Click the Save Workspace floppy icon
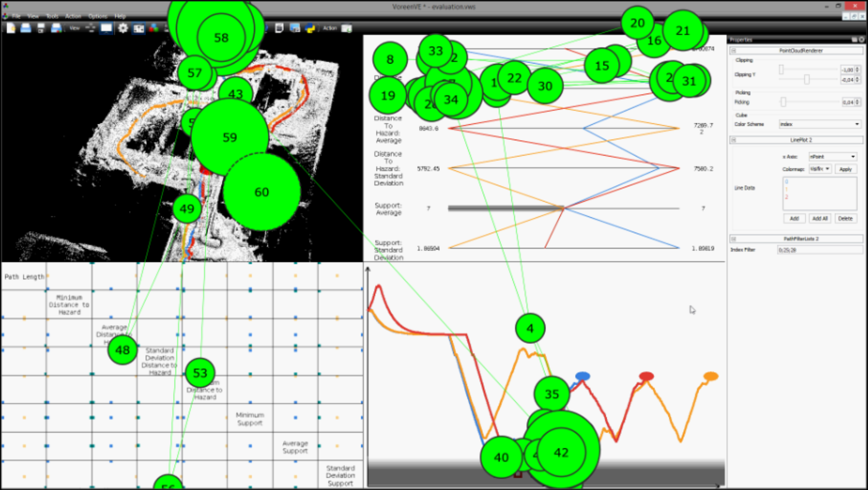868x490 pixels. (41, 28)
